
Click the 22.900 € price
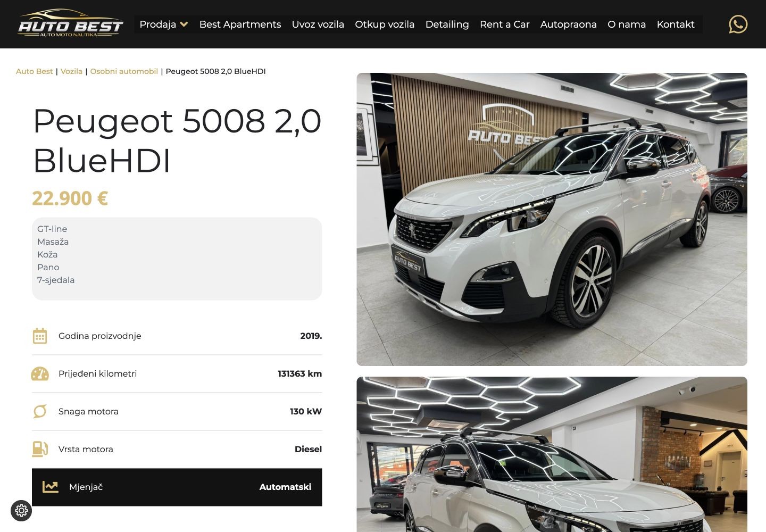tap(70, 198)
